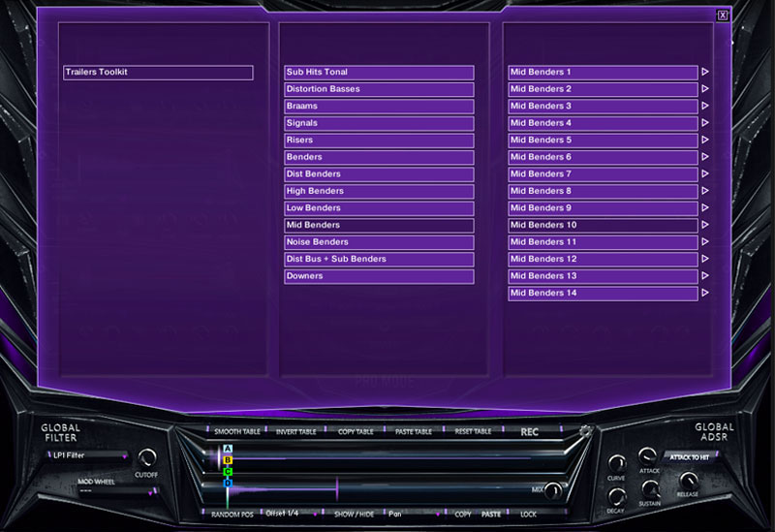
Task: Preview Mid Benders 7 with its play arrow
Action: pyautogui.click(x=705, y=174)
